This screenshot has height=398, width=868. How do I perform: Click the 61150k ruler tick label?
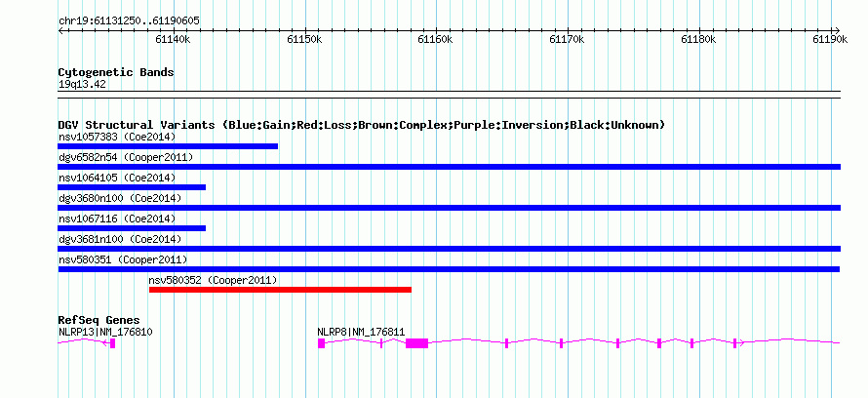click(304, 40)
